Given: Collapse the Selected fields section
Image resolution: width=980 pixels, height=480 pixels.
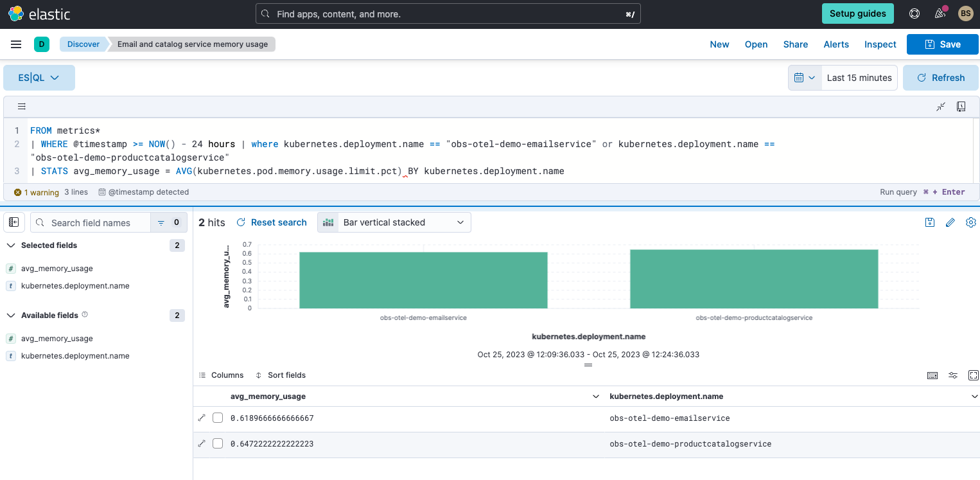Looking at the screenshot, I should [12, 245].
